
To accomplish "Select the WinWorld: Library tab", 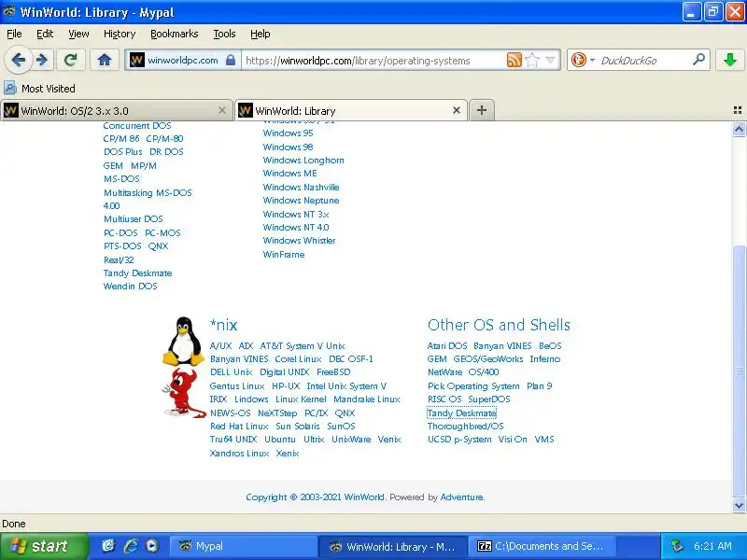I will coord(352,110).
